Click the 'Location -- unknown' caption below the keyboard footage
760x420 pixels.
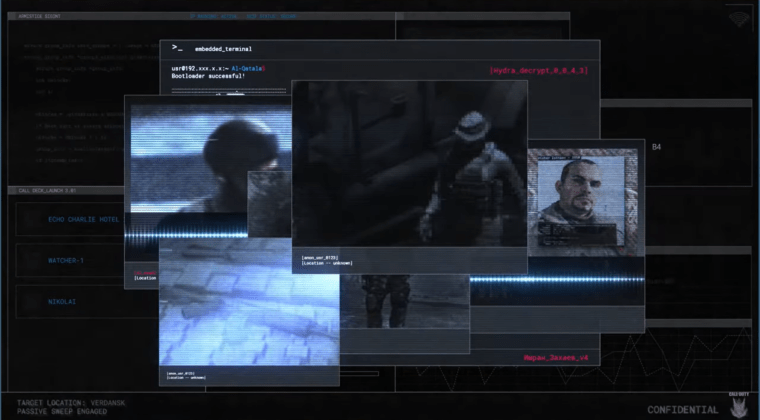(x=186, y=377)
